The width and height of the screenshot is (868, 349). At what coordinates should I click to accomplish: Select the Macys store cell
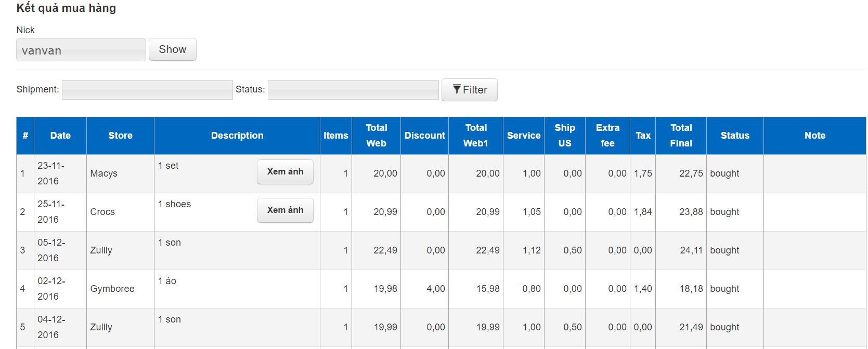(103, 173)
